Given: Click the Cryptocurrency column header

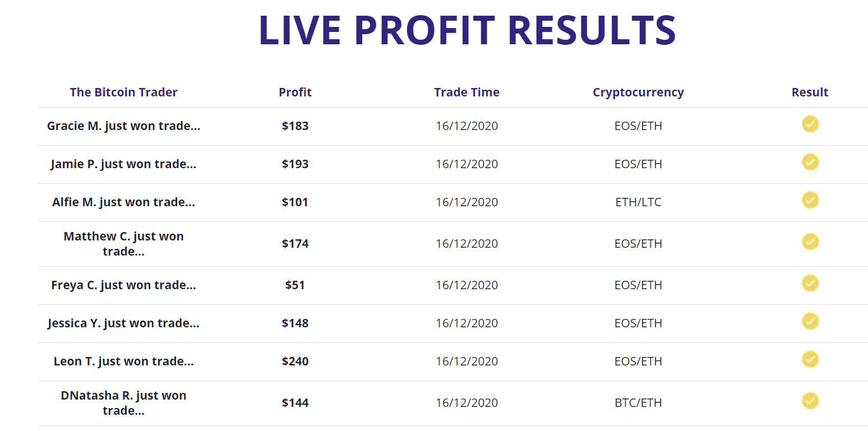Looking at the screenshot, I should pyautogui.click(x=638, y=92).
